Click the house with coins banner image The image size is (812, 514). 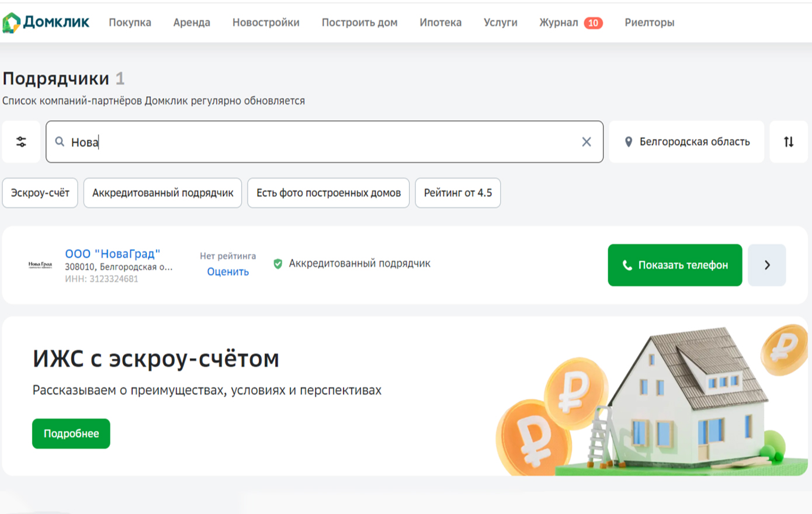(x=651, y=400)
